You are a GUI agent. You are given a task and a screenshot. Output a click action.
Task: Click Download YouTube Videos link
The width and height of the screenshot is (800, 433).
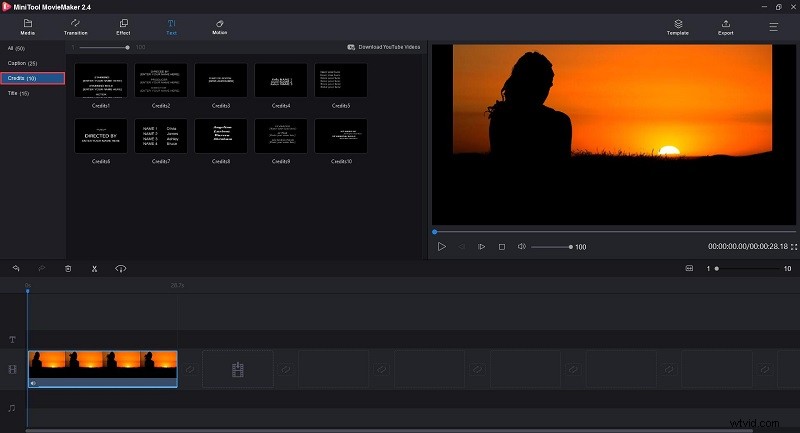384,47
